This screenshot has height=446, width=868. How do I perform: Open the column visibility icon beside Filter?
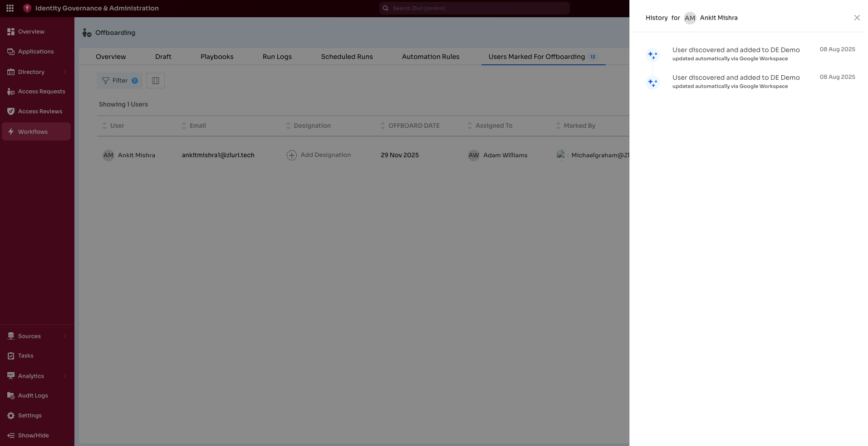pos(156,80)
